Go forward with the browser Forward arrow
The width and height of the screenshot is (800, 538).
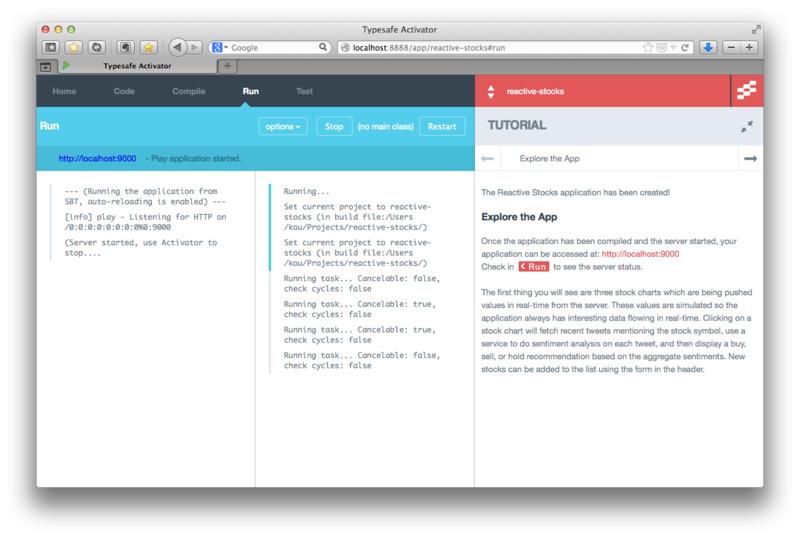pos(195,47)
